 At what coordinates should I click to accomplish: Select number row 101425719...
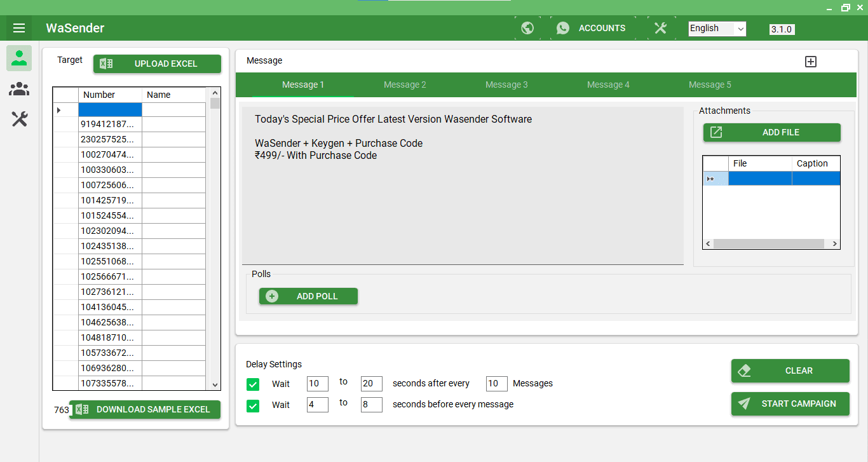click(110, 200)
